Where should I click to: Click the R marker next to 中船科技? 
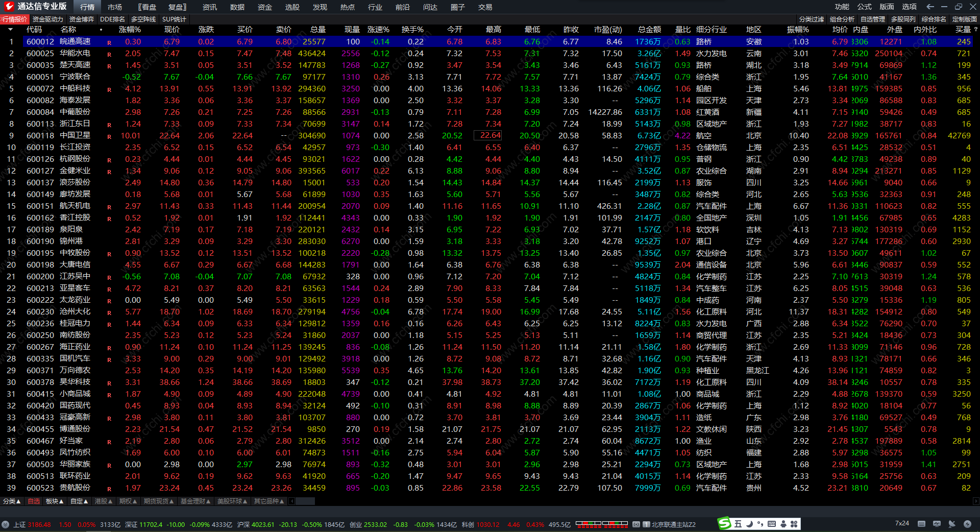point(109,89)
